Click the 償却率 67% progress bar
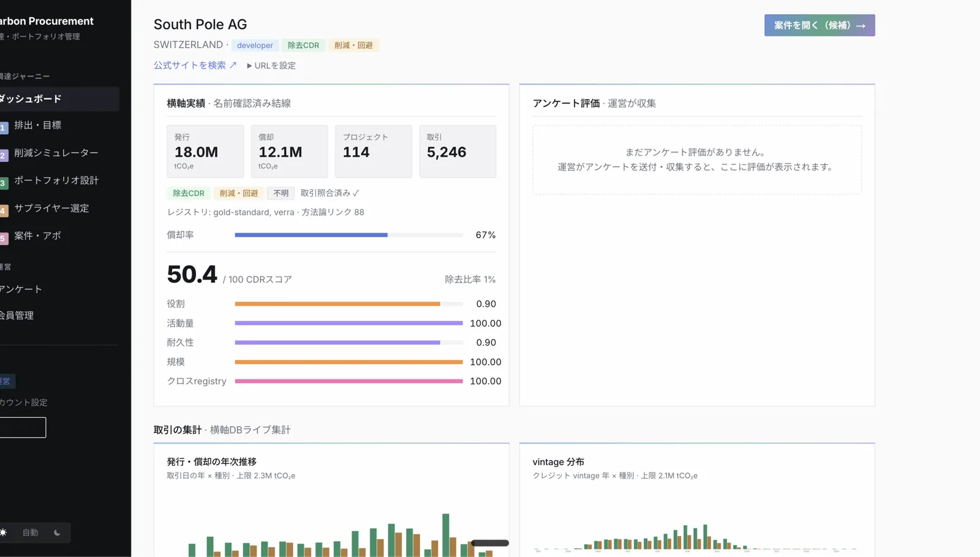Viewport: 980px width, 557px height. coord(349,235)
